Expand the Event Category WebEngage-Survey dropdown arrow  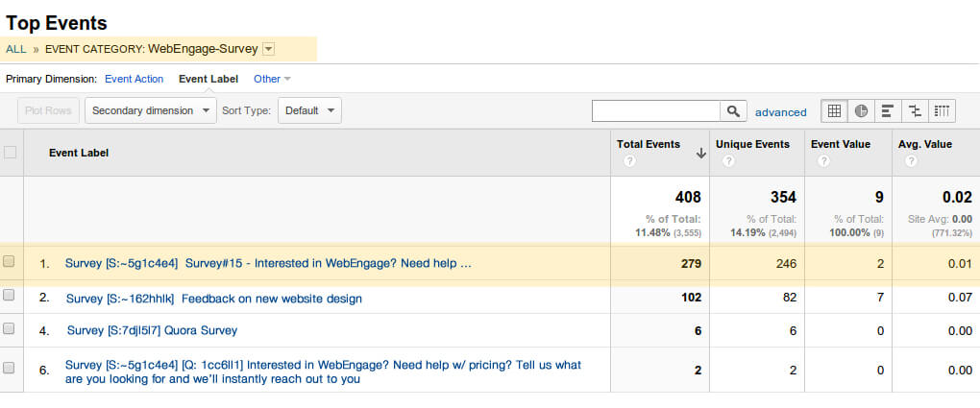tap(268, 49)
